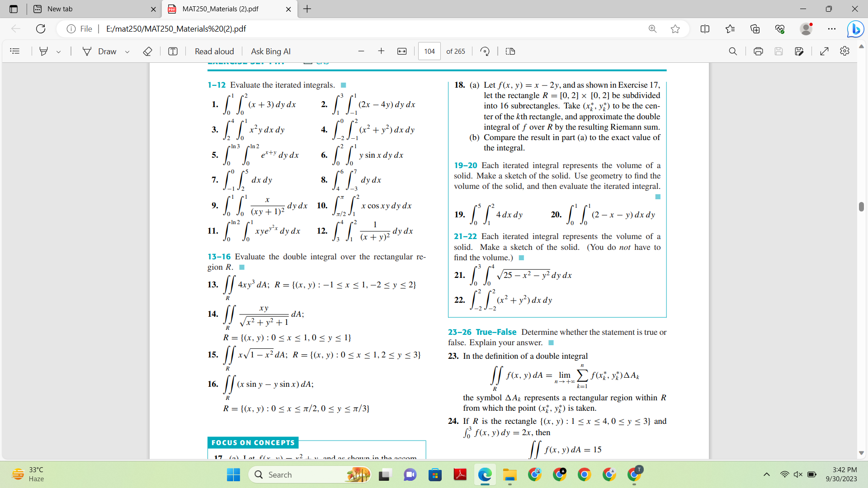
Task: Select the Add text tool
Action: 173,51
